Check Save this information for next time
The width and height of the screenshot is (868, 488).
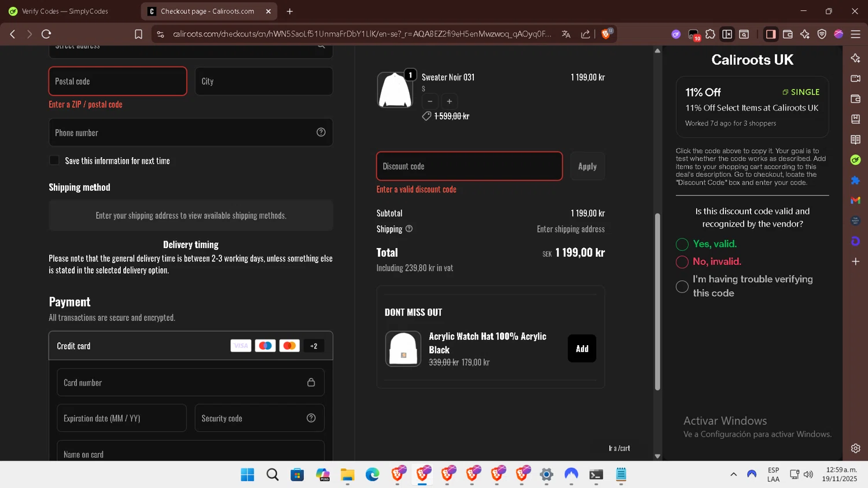click(54, 160)
